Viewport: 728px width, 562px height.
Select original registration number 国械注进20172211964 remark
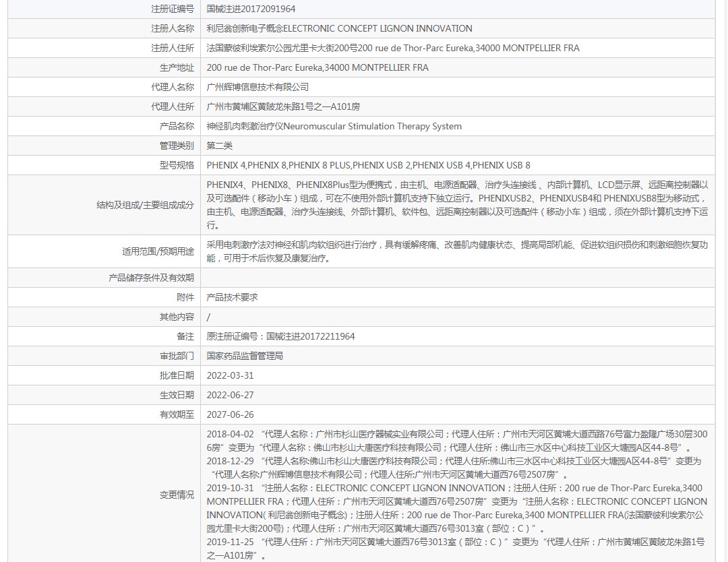(x=280, y=336)
